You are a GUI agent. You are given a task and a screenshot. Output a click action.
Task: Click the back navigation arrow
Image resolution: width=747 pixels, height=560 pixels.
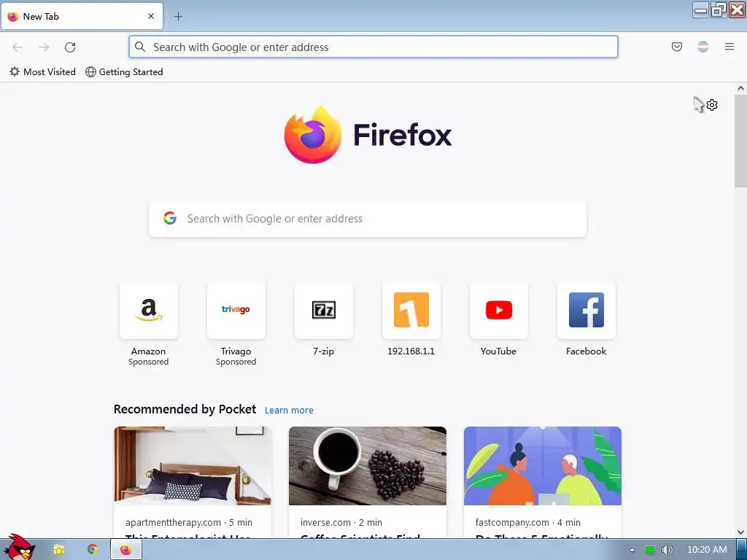[18, 47]
